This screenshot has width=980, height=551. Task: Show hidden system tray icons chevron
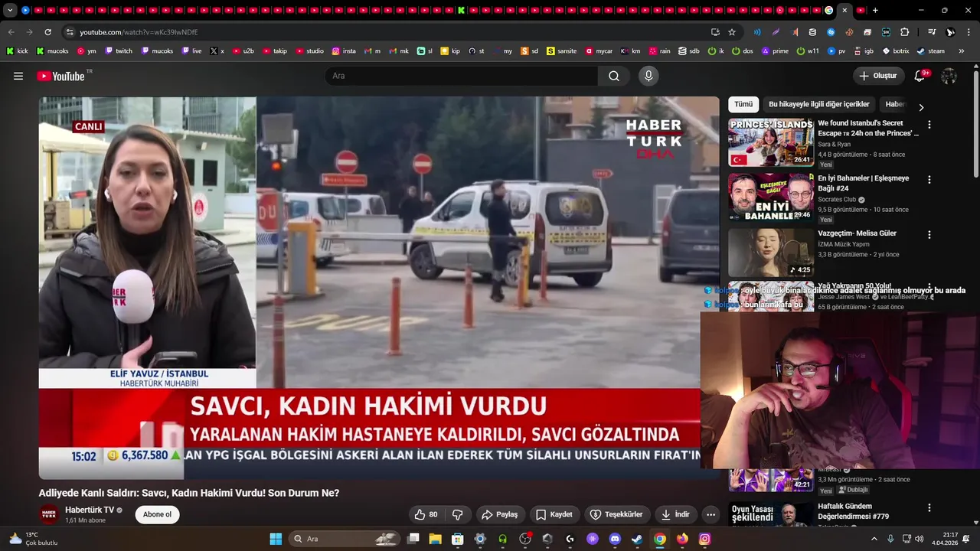(x=874, y=539)
